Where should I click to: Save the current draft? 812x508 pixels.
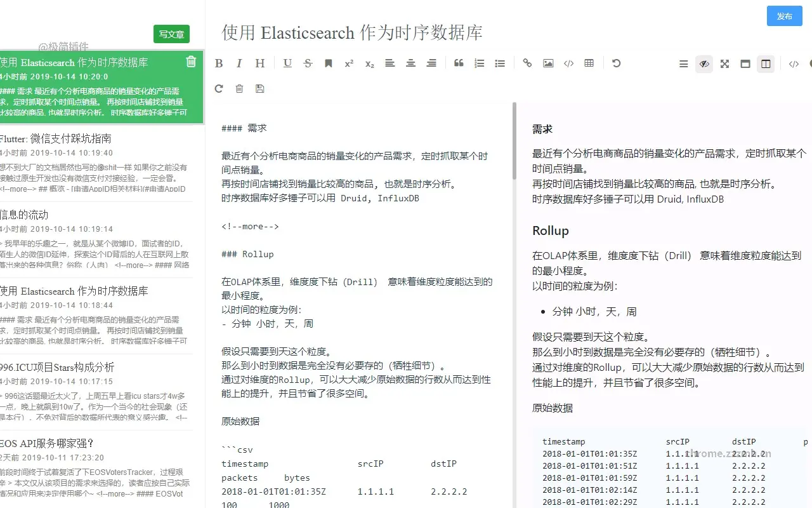pos(259,88)
